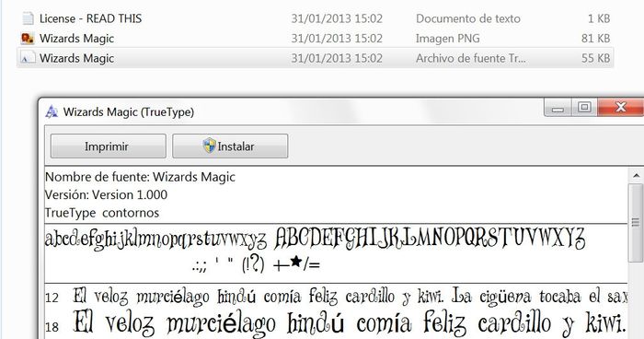Click the 'Archivo de fuente Tr...' type cell

tap(471, 58)
